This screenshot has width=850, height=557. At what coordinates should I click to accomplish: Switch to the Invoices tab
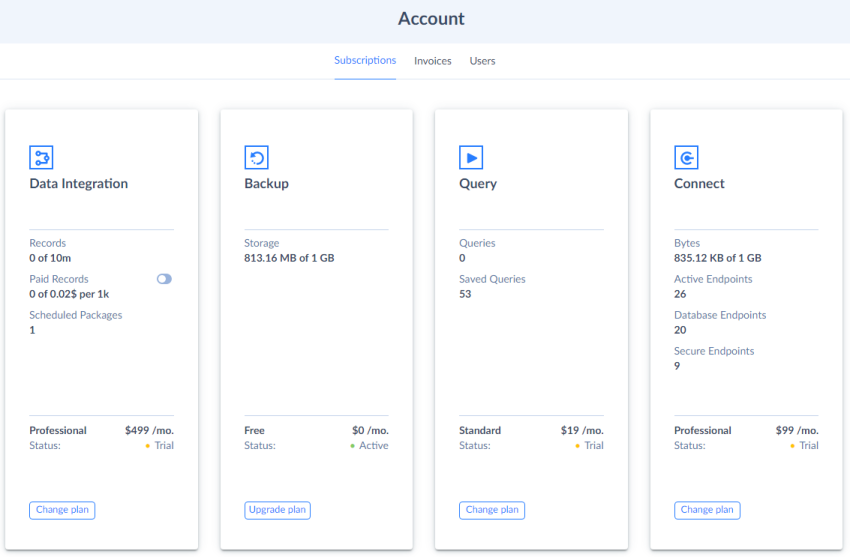pyautogui.click(x=433, y=61)
